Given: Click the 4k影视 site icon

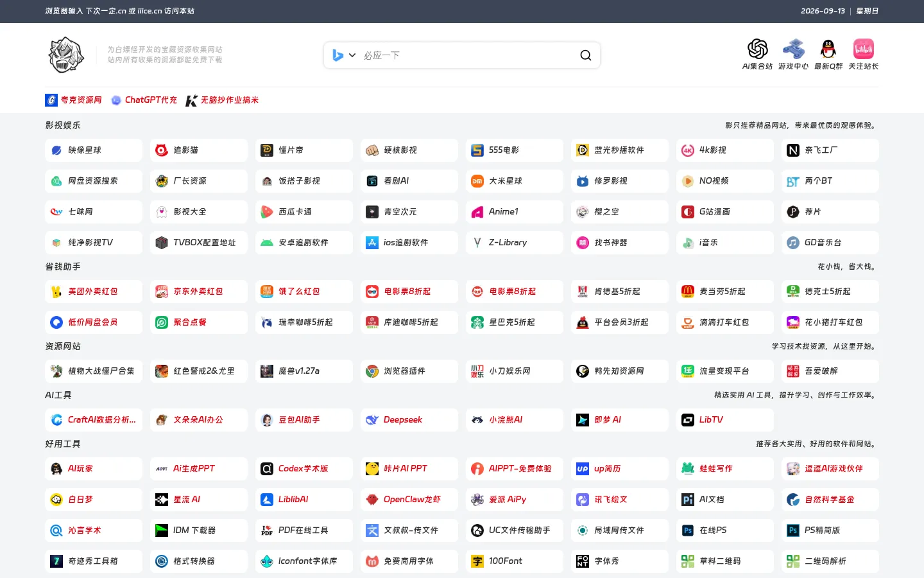Looking at the screenshot, I should 688,150.
